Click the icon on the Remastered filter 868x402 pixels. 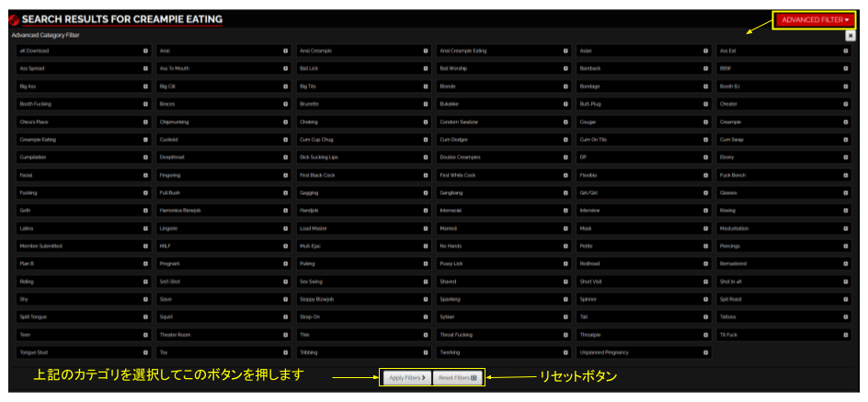tap(846, 264)
